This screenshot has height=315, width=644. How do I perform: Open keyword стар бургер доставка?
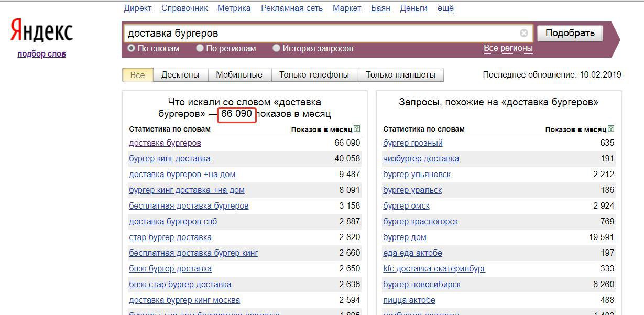(170, 237)
